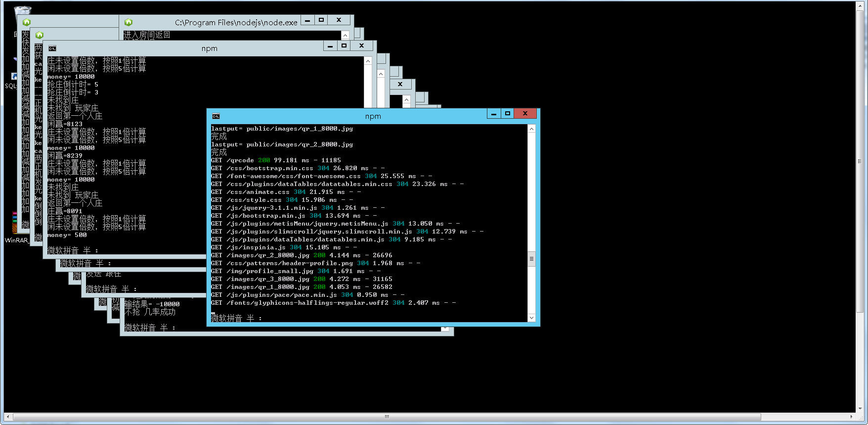Open the Recycle Bin desktop icon
This screenshot has height=425, width=868.
coord(22,10)
